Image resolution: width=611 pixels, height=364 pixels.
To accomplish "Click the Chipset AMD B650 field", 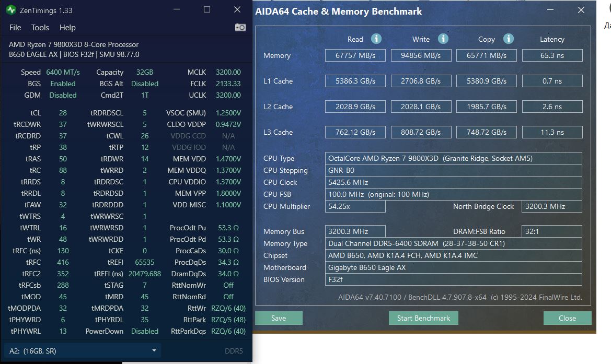I will tap(454, 255).
